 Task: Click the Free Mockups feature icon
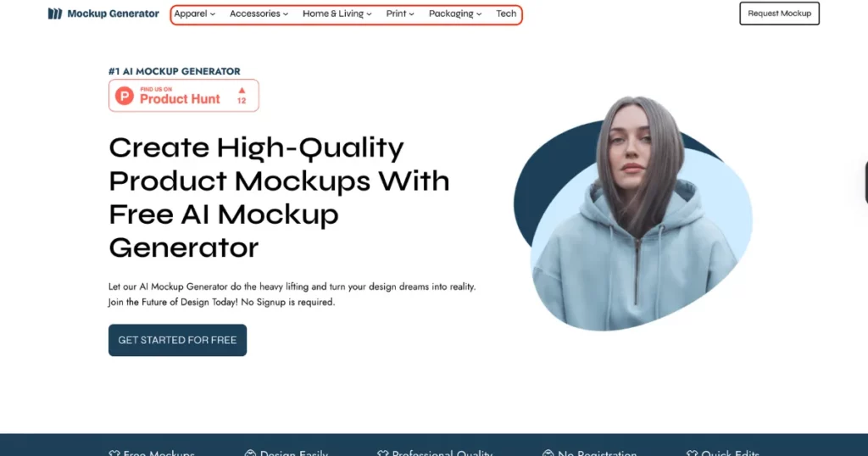coord(114,453)
